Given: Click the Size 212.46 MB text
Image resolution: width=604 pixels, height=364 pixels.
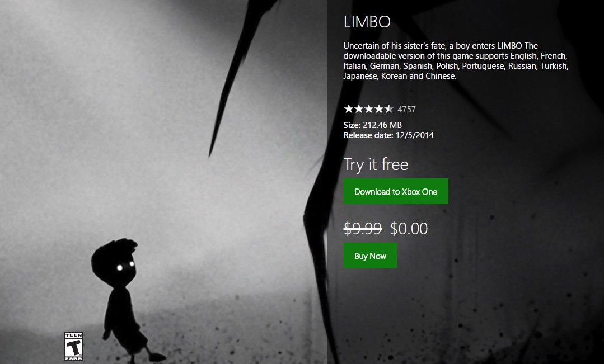Looking at the screenshot, I should pyautogui.click(x=372, y=125).
